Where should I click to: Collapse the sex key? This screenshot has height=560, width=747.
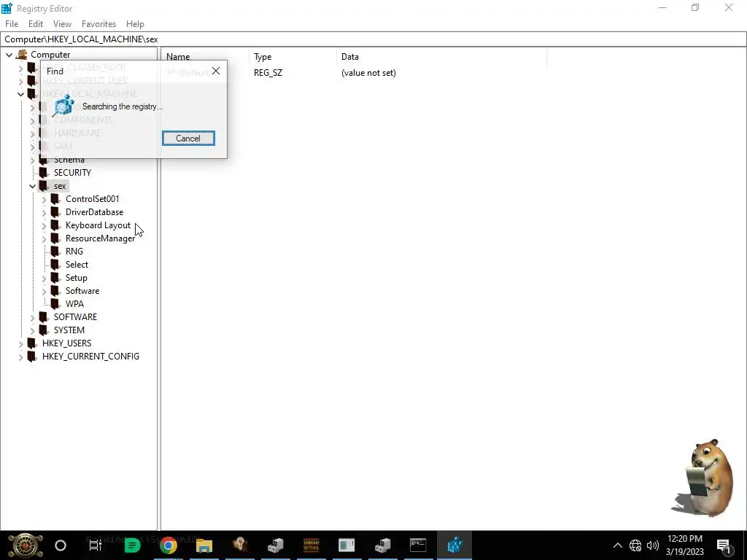click(x=32, y=186)
